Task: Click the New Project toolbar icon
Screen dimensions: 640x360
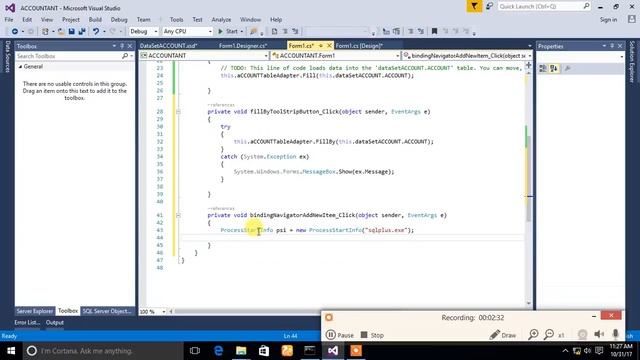Action: (x=45, y=31)
